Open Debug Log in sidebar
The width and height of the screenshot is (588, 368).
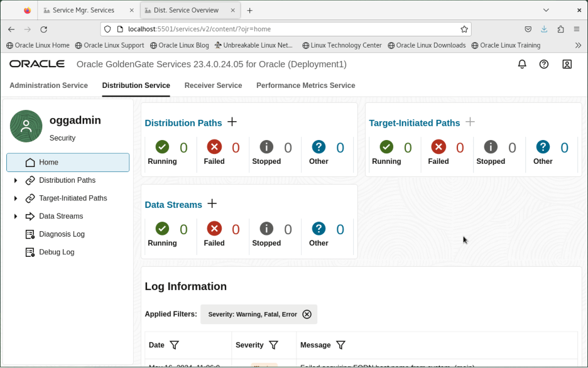tap(57, 252)
